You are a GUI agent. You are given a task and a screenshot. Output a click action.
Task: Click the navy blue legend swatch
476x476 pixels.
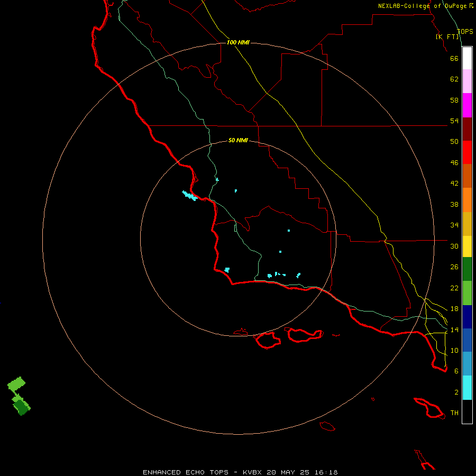tap(467, 317)
